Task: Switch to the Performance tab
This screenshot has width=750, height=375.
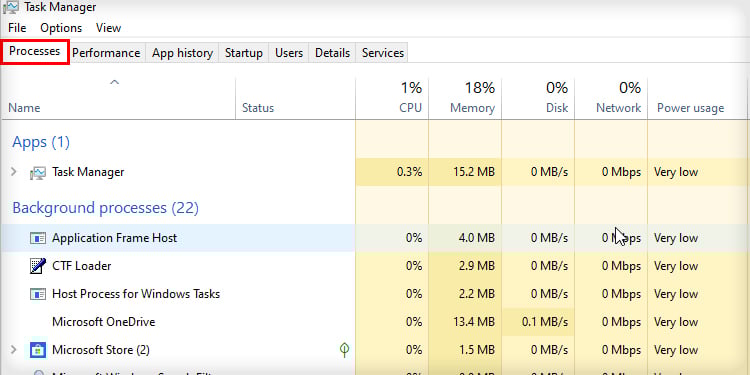Action: (106, 53)
